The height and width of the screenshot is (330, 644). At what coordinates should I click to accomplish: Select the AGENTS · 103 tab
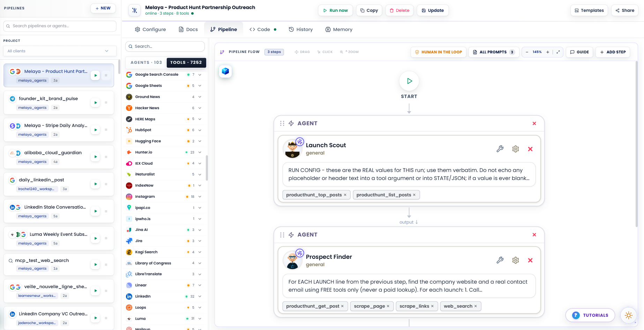click(x=146, y=62)
